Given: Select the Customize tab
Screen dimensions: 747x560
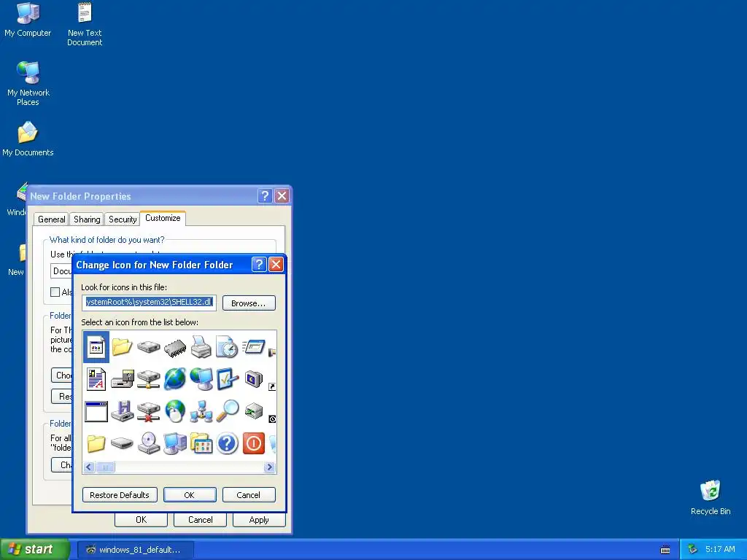Looking at the screenshot, I should click(163, 218).
